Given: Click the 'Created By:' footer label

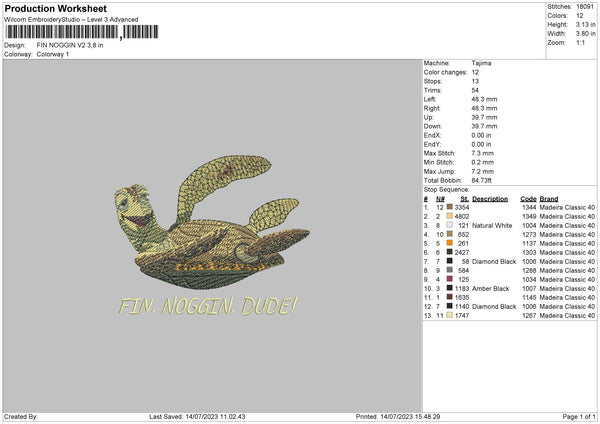Looking at the screenshot, I should pos(21,416).
